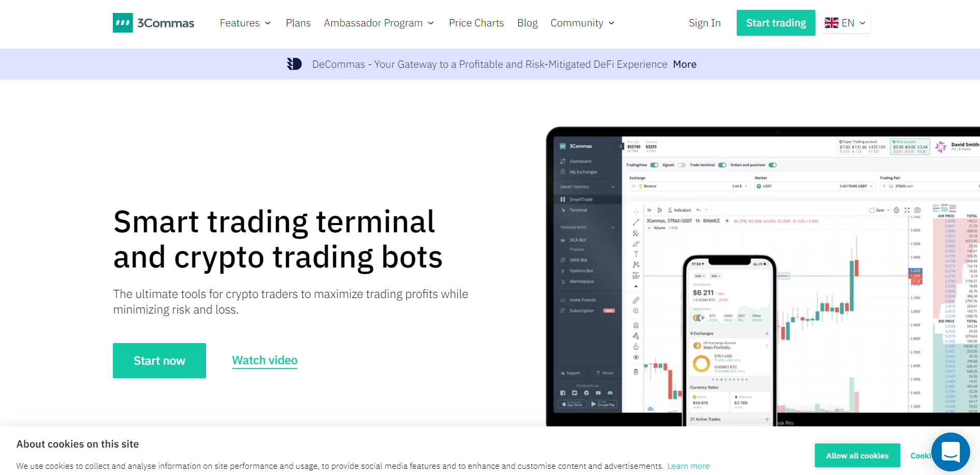Viewport: 980px width, 475px height.
Task: Click the trash remove drawings icon
Action: [636, 372]
